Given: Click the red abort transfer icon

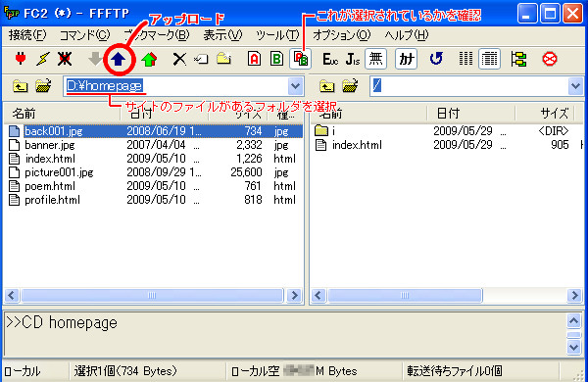Looking at the screenshot, I should coord(550,59).
